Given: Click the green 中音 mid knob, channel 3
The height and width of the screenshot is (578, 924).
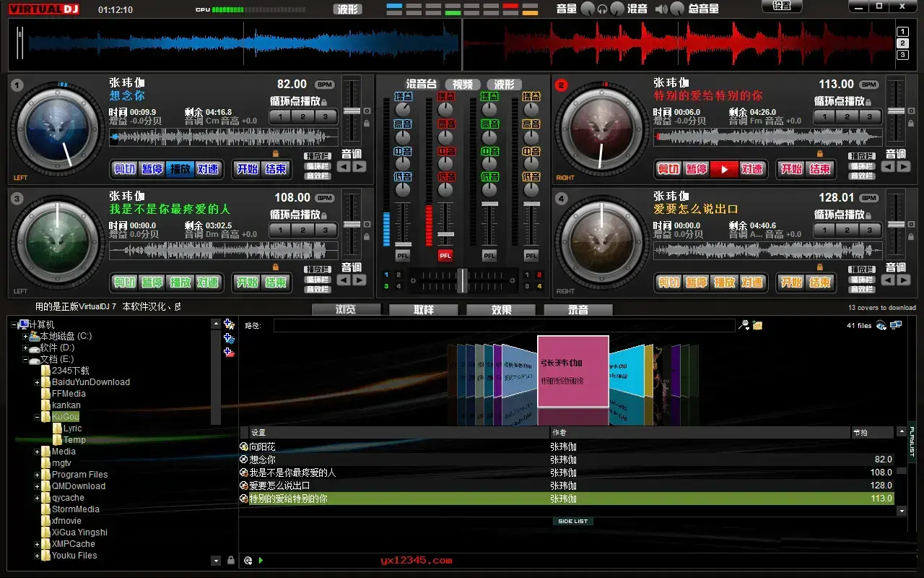Looking at the screenshot, I should tap(489, 163).
